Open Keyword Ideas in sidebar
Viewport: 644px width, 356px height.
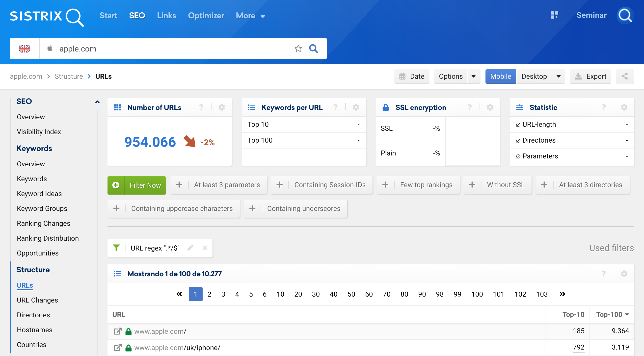pyautogui.click(x=39, y=194)
